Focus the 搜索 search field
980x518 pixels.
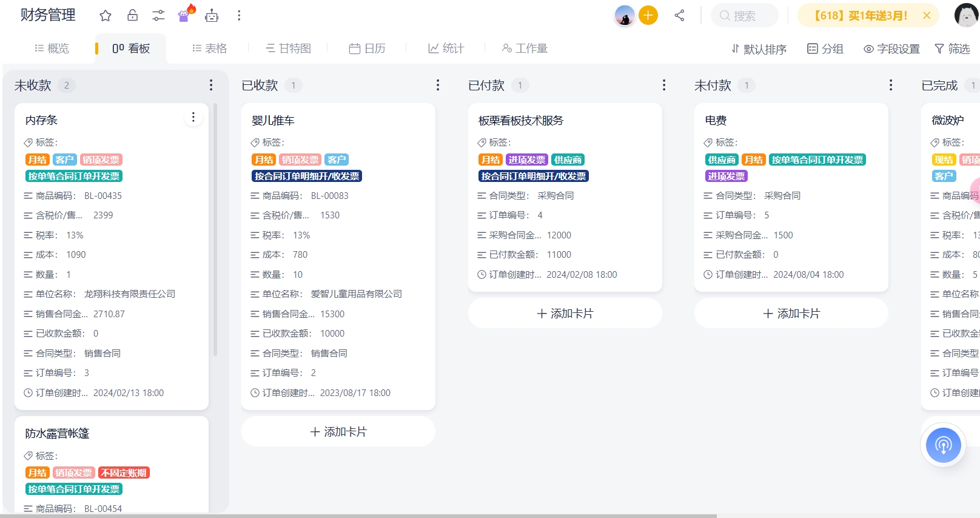click(744, 16)
